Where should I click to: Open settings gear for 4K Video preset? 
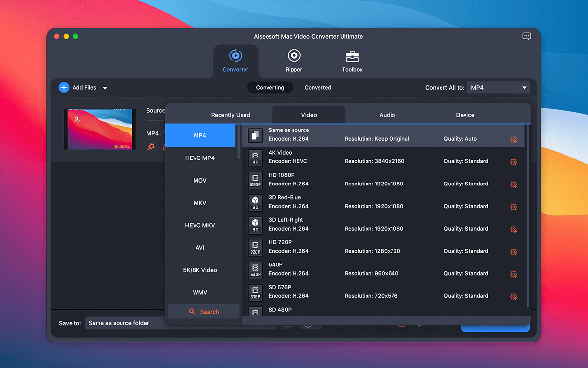(514, 162)
